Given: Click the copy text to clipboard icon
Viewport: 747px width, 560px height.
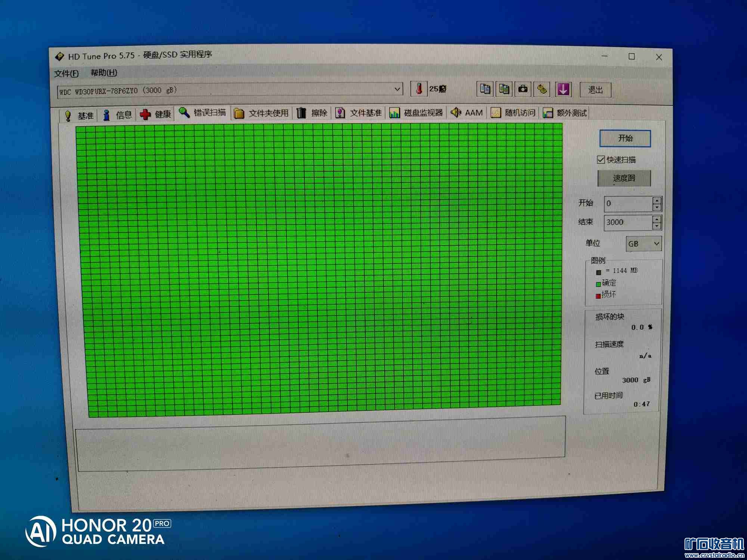Looking at the screenshot, I should click(x=485, y=89).
